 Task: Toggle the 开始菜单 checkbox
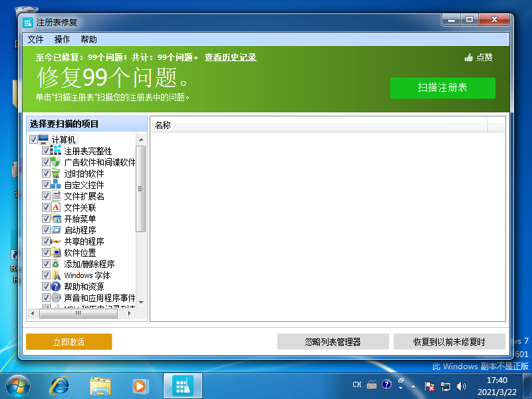pos(46,219)
